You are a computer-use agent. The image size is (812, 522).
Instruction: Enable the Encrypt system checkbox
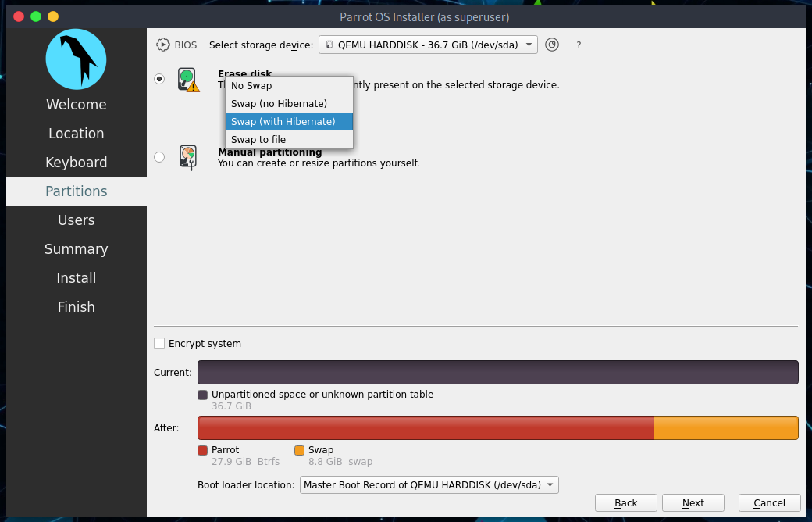(159, 343)
